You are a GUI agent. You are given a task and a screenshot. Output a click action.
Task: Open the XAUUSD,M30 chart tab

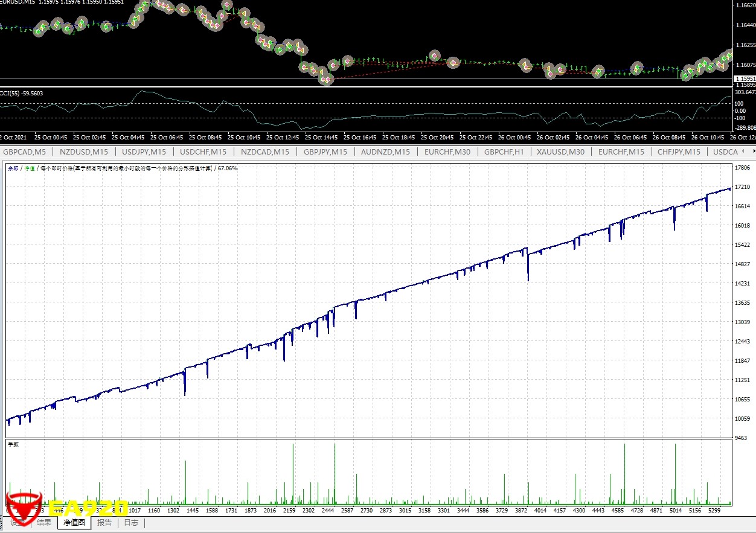tap(561, 152)
